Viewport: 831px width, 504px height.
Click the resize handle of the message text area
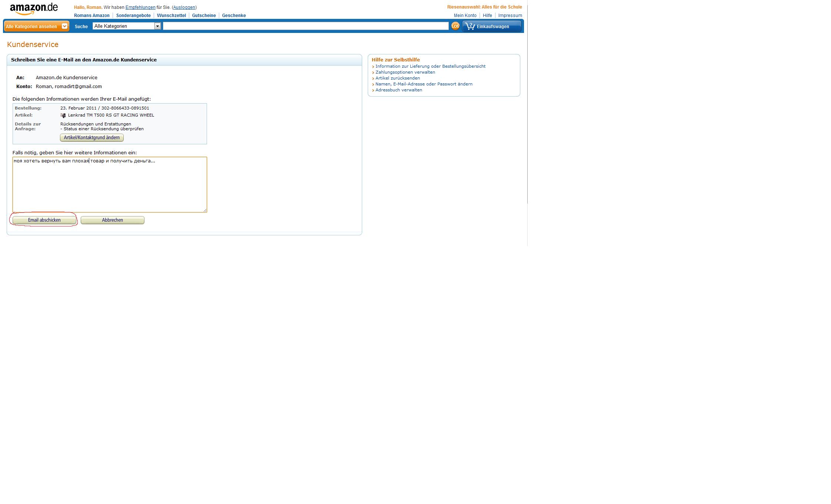tap(205, 210)
